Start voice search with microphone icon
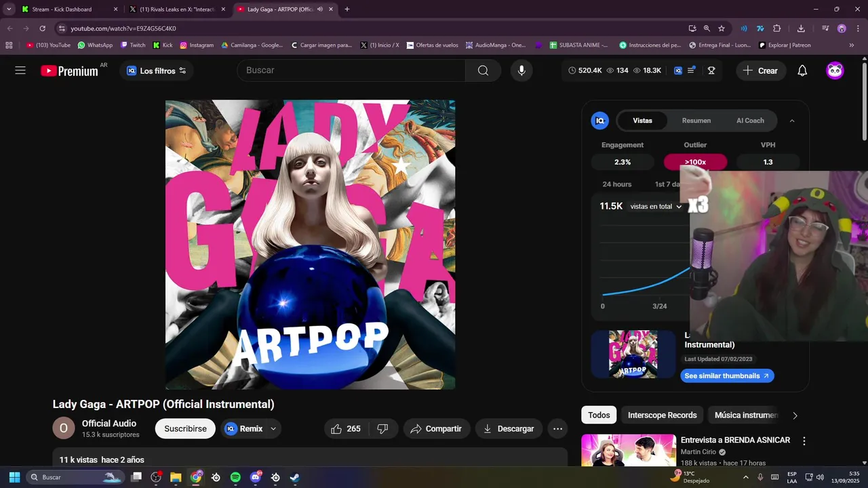 click(521, 70)
